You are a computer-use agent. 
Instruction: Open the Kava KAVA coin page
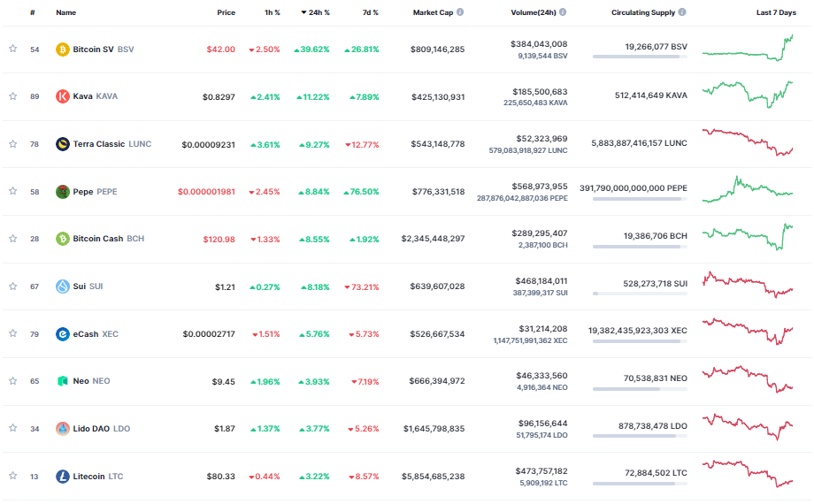point(95,96)
